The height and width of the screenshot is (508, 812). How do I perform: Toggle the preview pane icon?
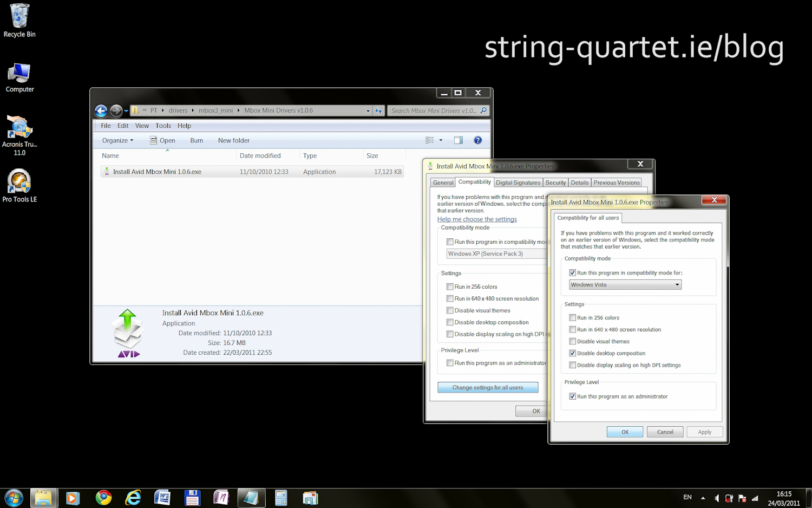click(458, 140)
